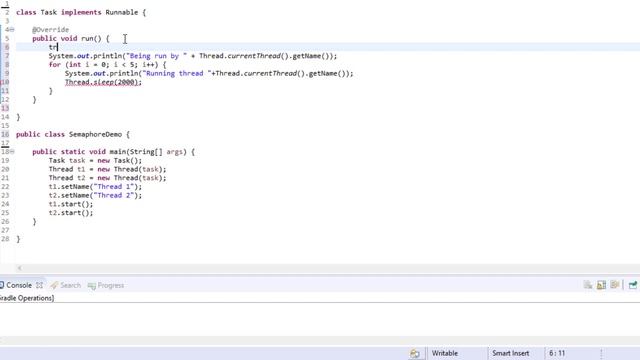Click line number 28 in the gutter

(5, 239)
